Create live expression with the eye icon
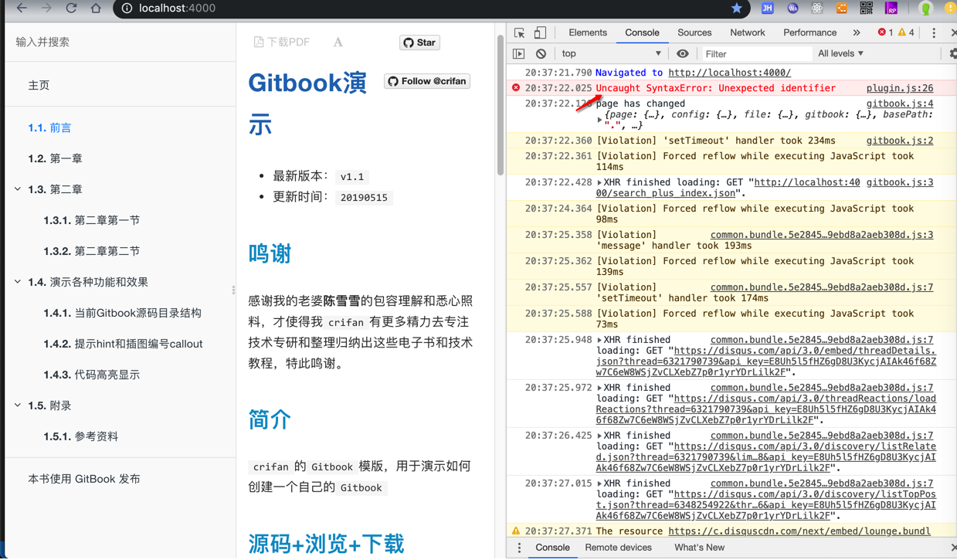957x560 pixels. [x=683, y=54]
